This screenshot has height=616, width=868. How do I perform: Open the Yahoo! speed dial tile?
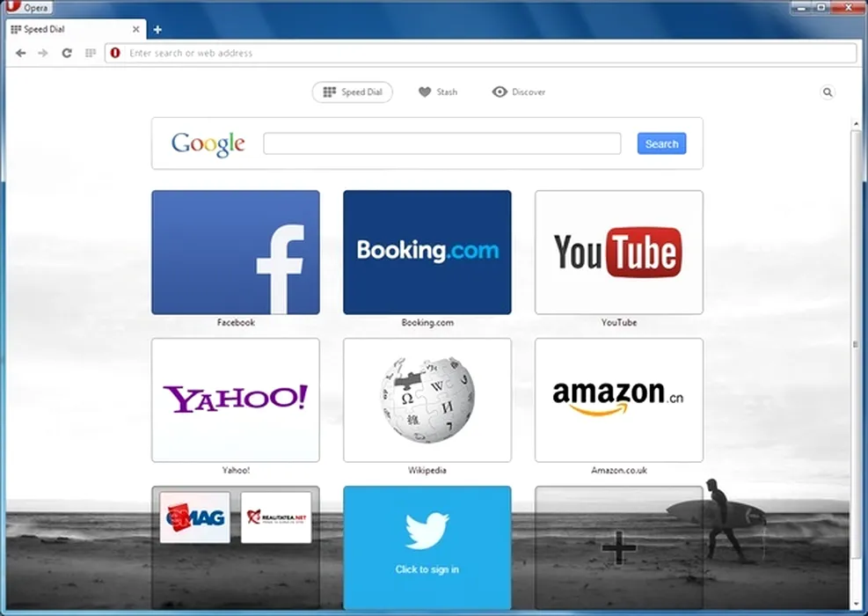(x=236, y=400)
